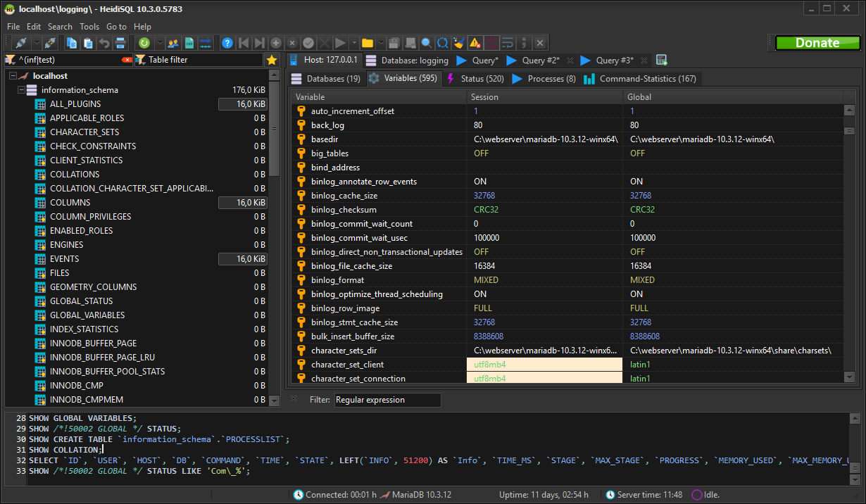The width and height of the screenshot is (866, 504).
Task: Click the Undo arrow toolbar icon
Action: [105, 43]
